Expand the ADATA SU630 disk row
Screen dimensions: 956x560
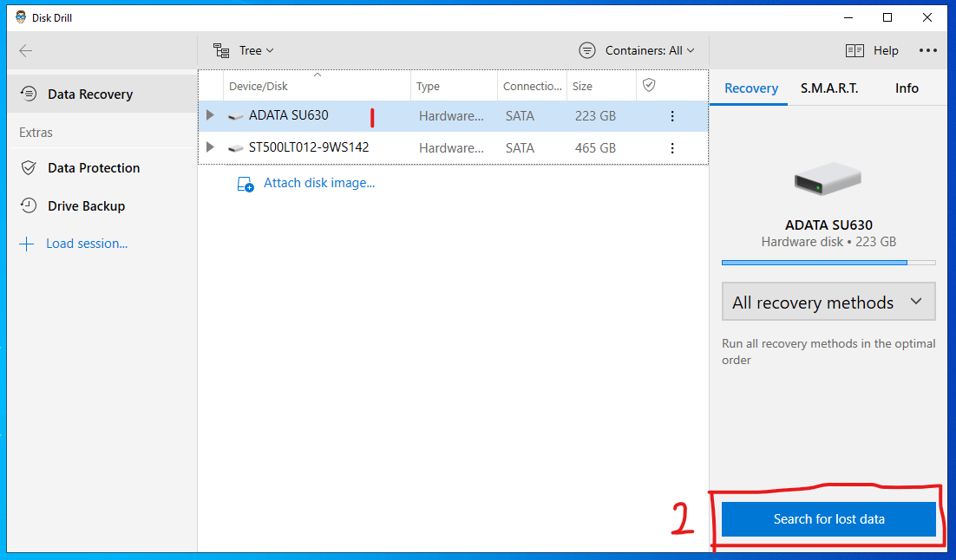click(x=210, y=115)
